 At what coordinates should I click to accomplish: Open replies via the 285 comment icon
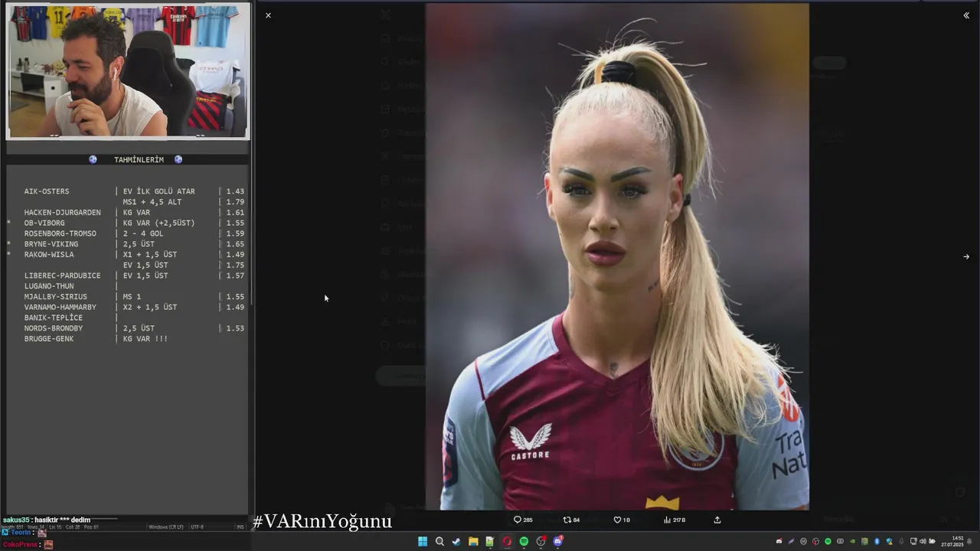(523, 520)
